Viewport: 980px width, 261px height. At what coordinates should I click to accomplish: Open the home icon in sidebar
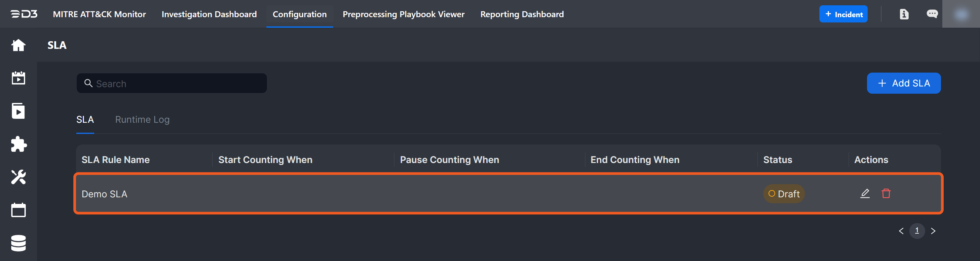(18, 45)
